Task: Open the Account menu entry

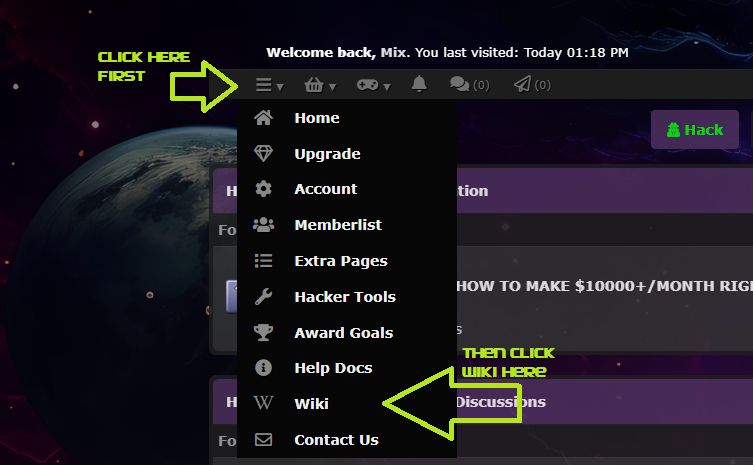Action: [x=326, y=189]
